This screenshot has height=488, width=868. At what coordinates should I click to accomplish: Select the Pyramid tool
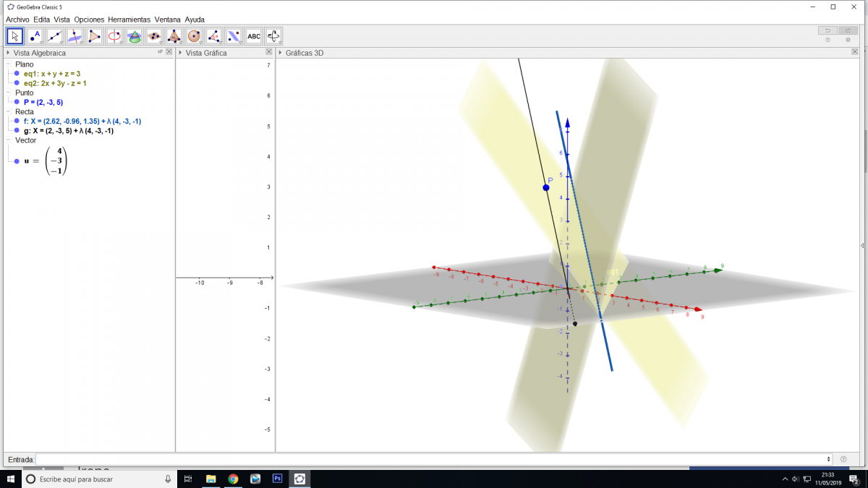click(174, 36)
